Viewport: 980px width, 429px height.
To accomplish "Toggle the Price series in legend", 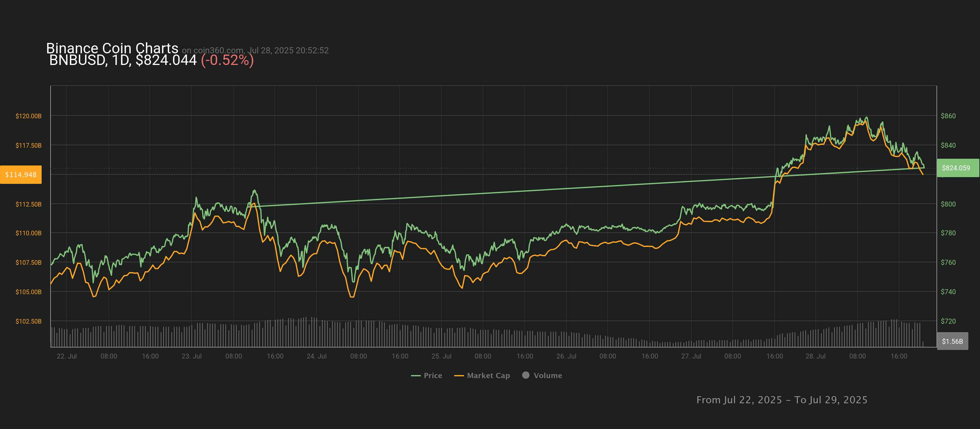I will click(x=427, y=375).
